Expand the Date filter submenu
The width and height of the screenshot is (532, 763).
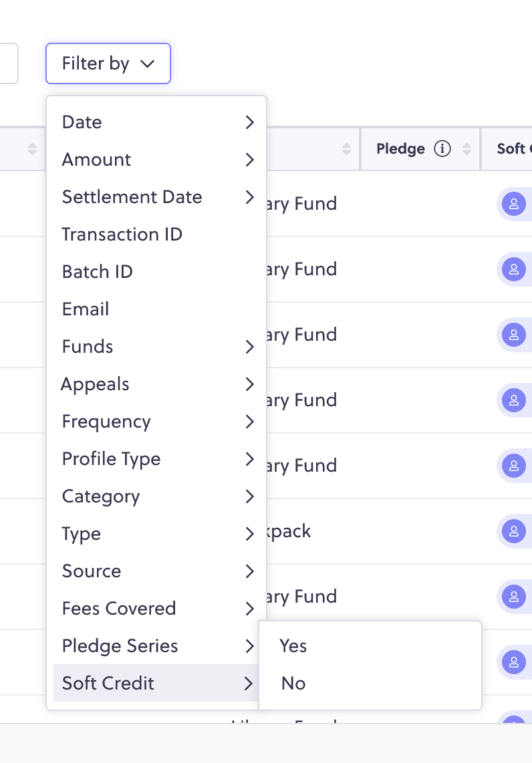coord(156,122)
